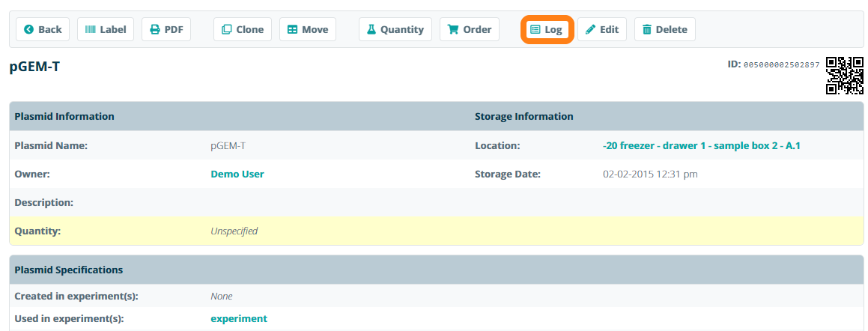The image size is (868, 331).
Task: Clone this plasmid sample
Action: 242,29
